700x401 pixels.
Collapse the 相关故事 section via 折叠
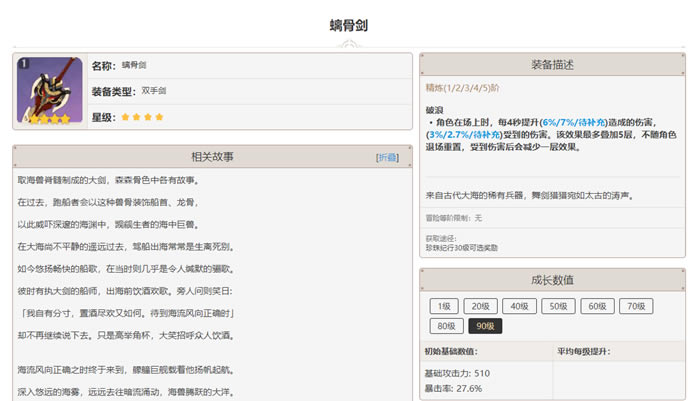click(387, 158)
